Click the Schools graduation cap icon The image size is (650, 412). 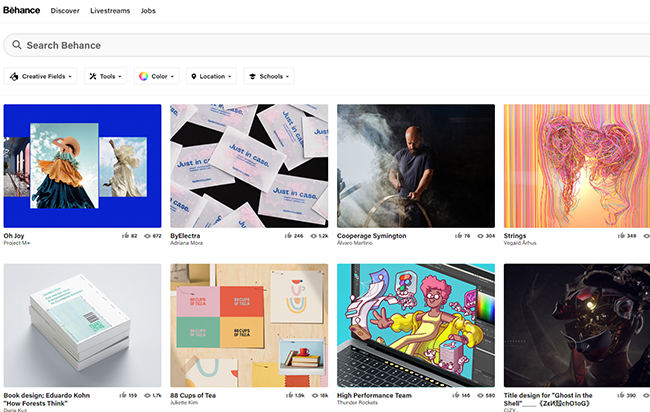coord(252,76)
